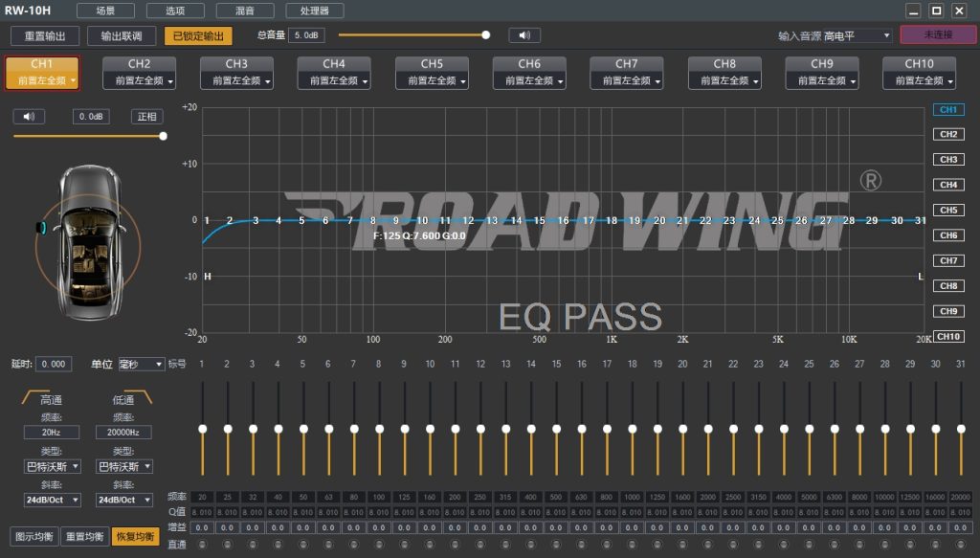Click the master volume 5.0dB field
Image resolution: width=980 pixels, height=558 pixels.
(x=306, y=35)
